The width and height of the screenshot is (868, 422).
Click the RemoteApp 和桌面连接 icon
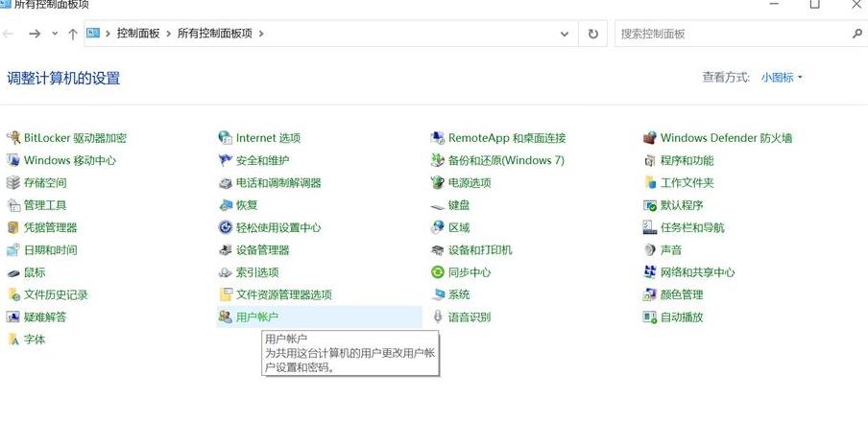(438, 138)
